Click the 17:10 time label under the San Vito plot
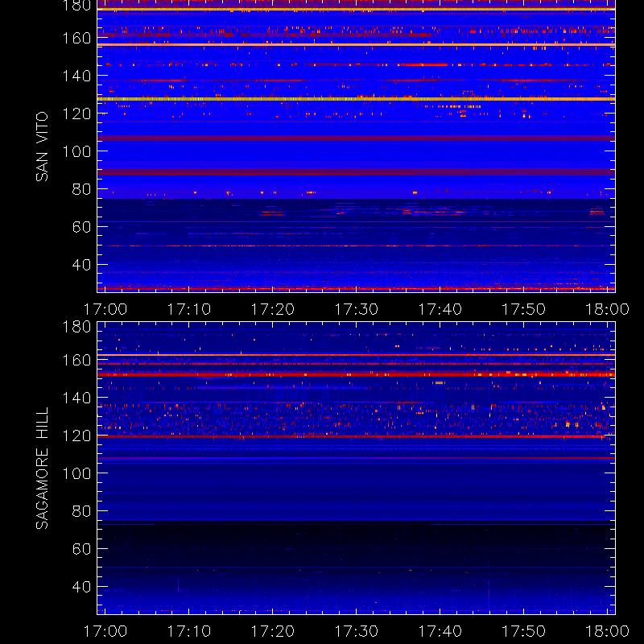Screen dimensions: 644x644 [x=189, y=309]
